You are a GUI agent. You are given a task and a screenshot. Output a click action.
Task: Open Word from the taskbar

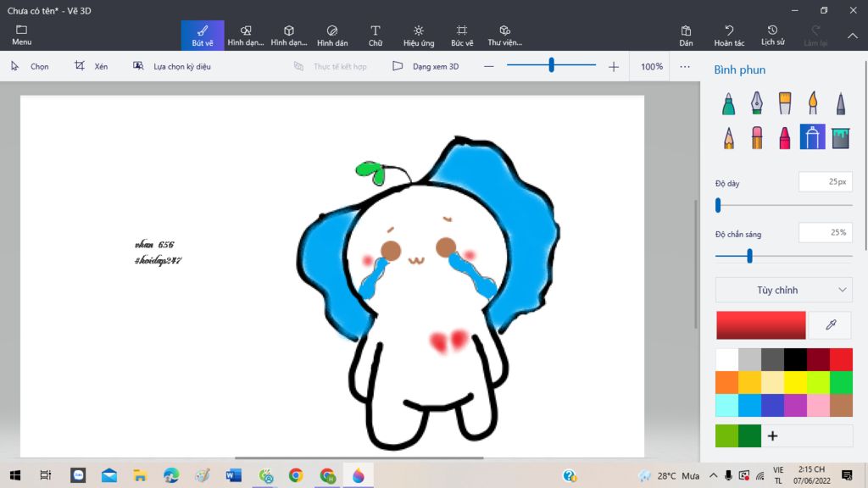point(233,475)
